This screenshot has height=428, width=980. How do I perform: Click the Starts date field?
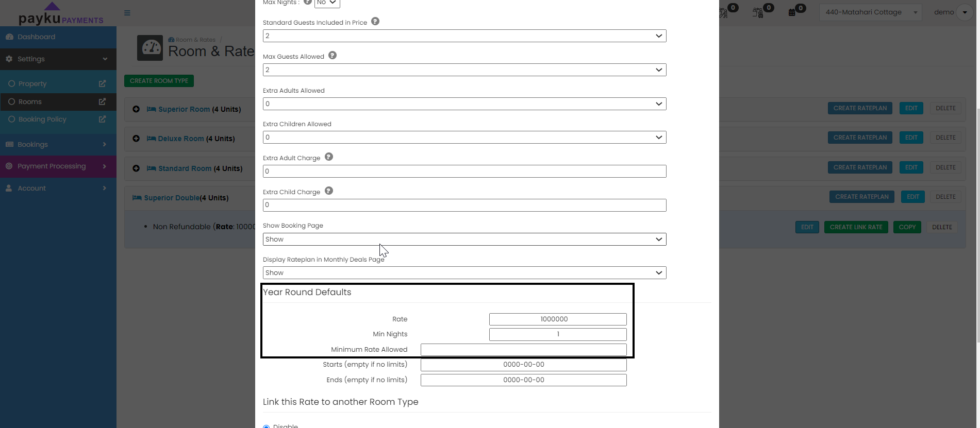pos(524,365)
